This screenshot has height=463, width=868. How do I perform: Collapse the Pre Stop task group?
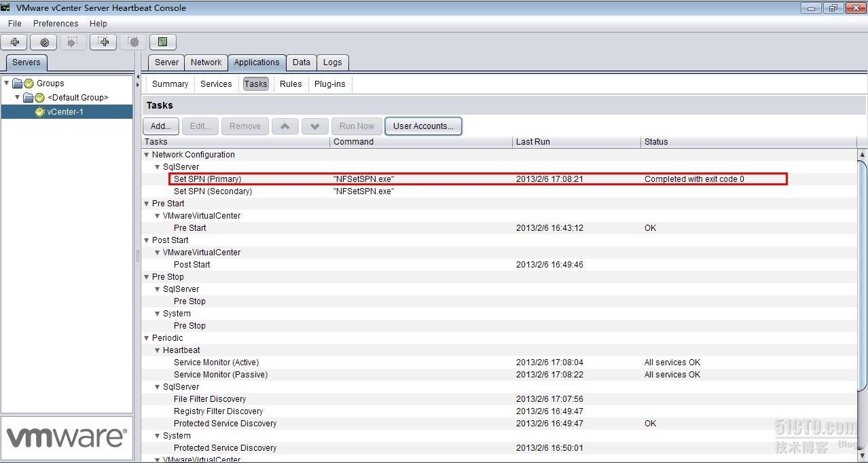point(146,277)
